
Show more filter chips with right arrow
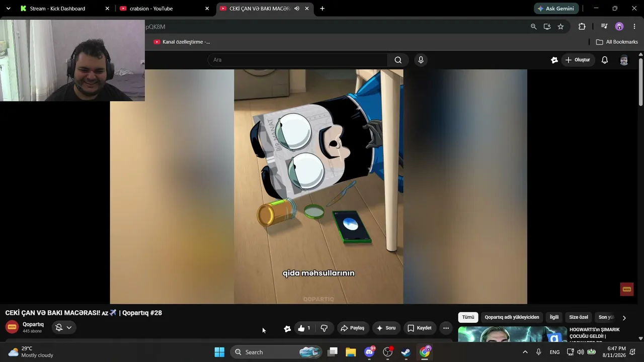point(624,318)
